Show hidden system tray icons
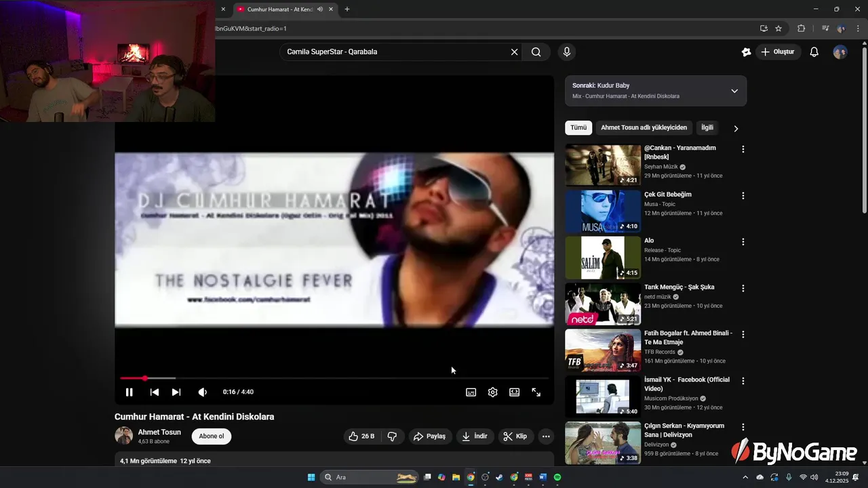 (x=745, y=477)
